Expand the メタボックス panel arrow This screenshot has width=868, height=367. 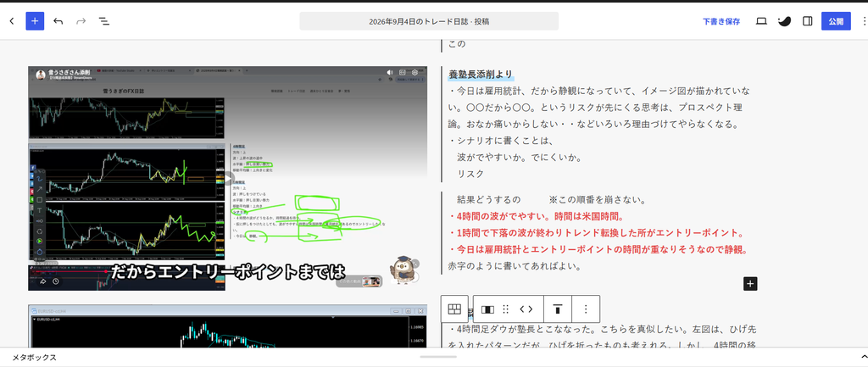(x=864, y=357)
